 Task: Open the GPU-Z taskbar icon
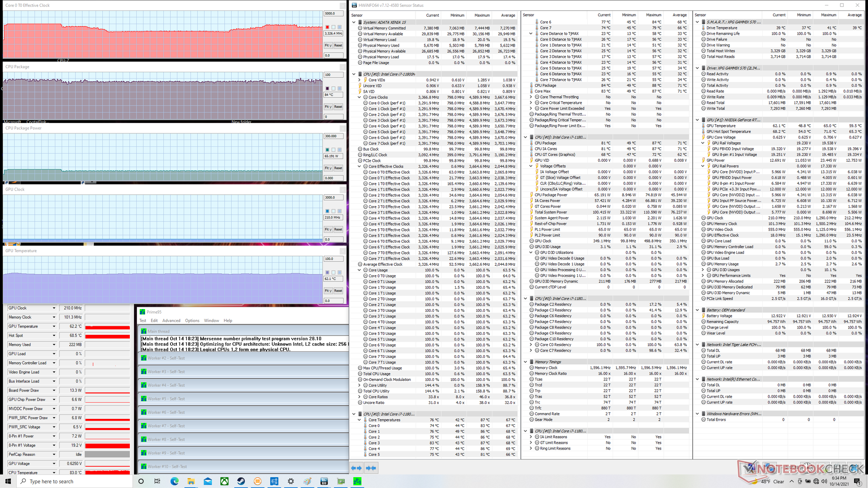point(340,481)
